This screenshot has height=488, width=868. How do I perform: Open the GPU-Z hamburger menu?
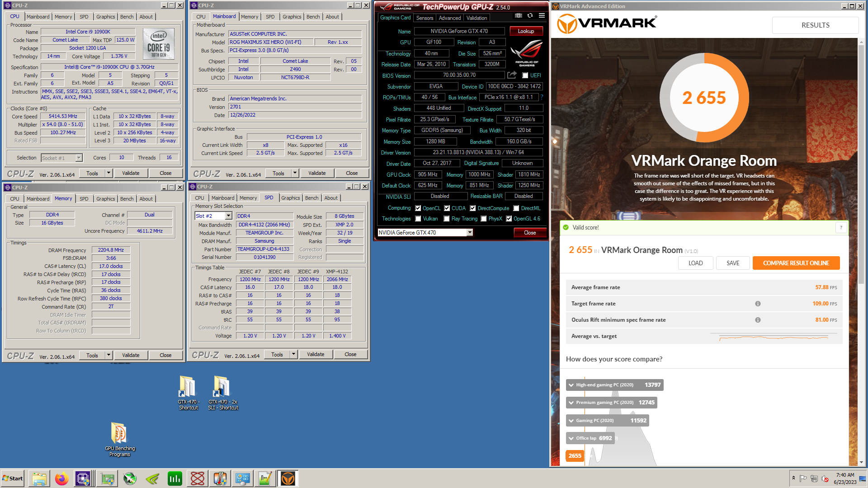tap(542, 15)
